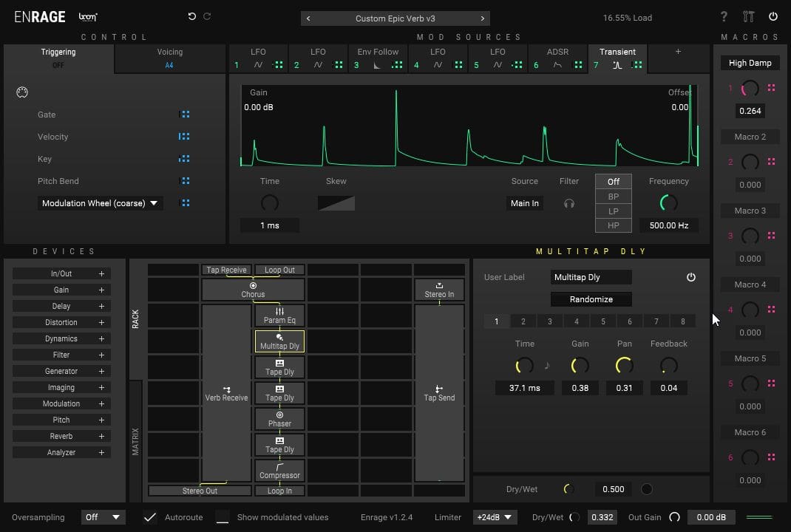
Task: Set the filter mode to LP
Action: tap(614, 211)
